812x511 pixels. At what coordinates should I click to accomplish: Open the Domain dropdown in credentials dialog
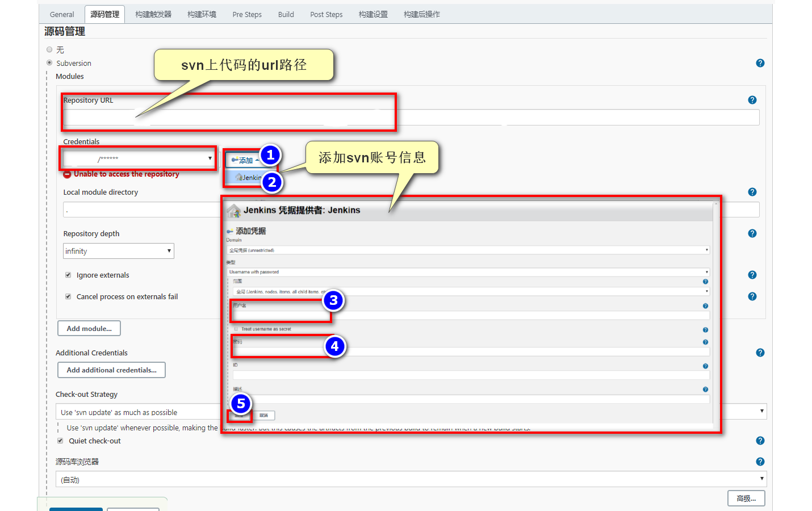pyautogui.click(x=469, y=250)
